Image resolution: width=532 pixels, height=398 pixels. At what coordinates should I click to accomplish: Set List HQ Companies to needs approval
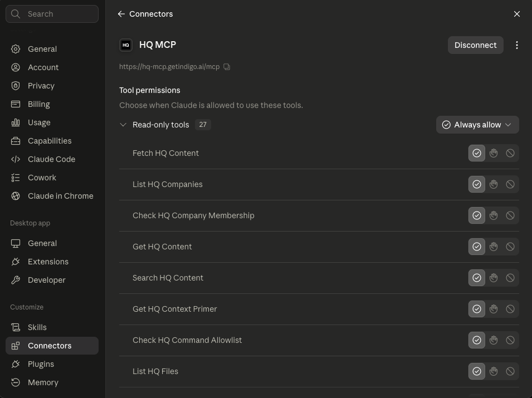click(x=494, y=184)
